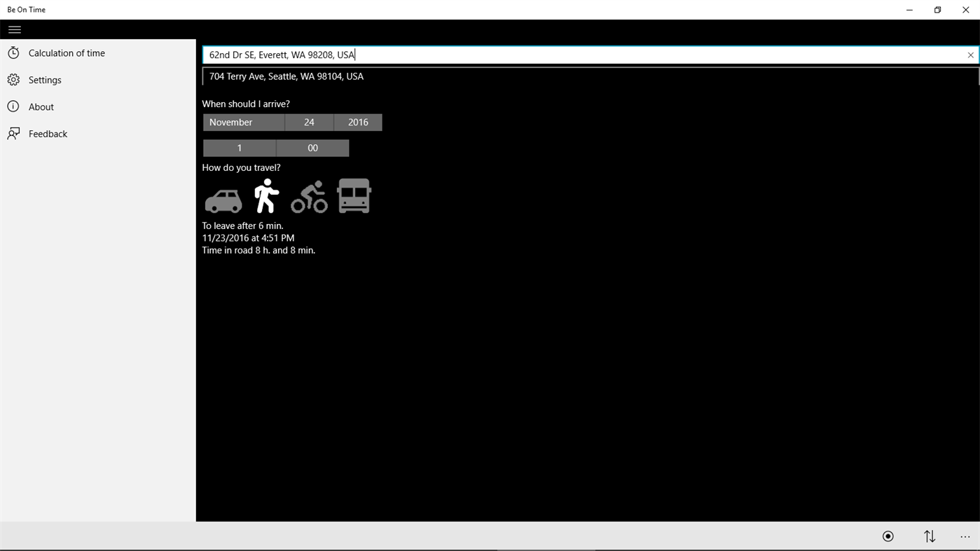The height and width of the screenshot is (551, 980).
Task: Choose the bicycle travel mode icon
Action: click(x=309, y=197)
